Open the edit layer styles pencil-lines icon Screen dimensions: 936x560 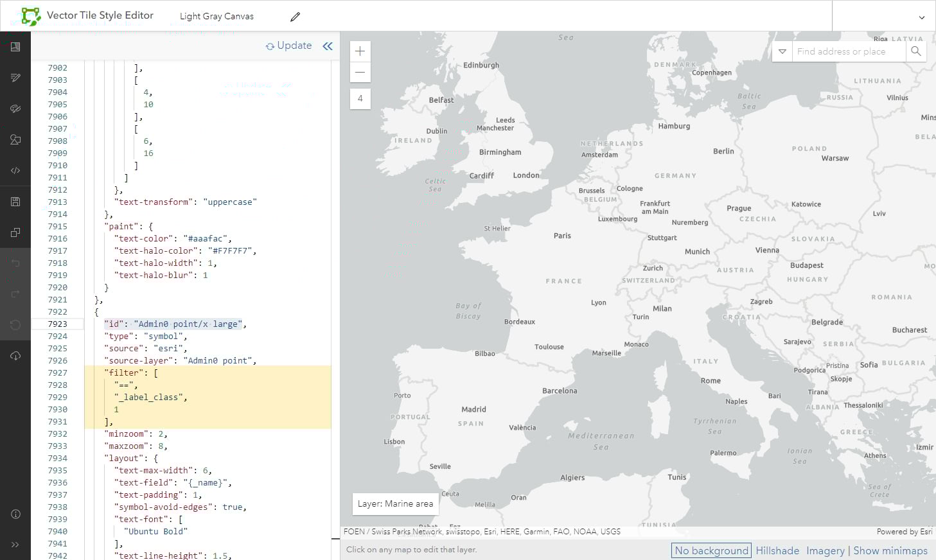point(15,78)
